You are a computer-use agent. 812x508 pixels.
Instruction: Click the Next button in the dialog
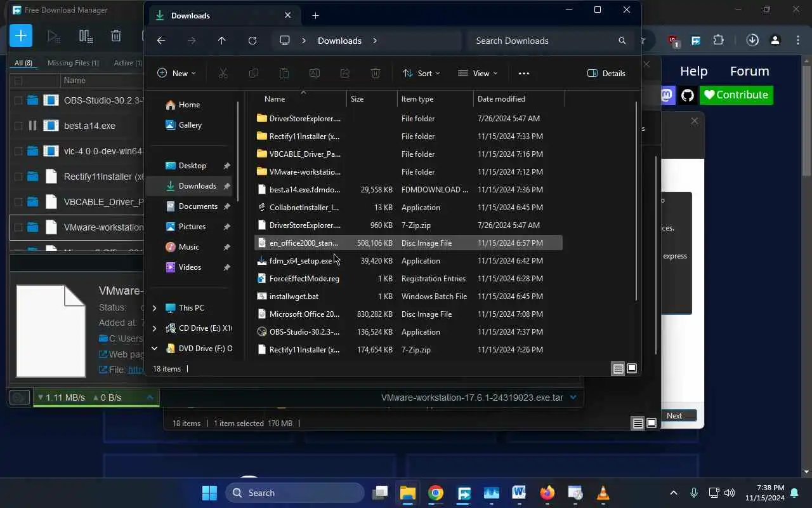(674, 416)
